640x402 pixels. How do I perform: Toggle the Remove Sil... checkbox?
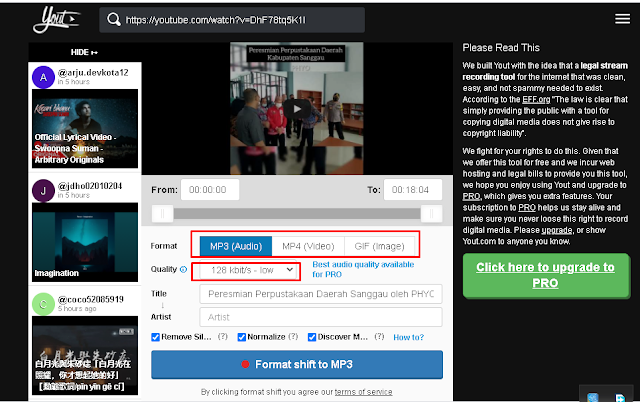pyautogui.click(x=156, y=337)
